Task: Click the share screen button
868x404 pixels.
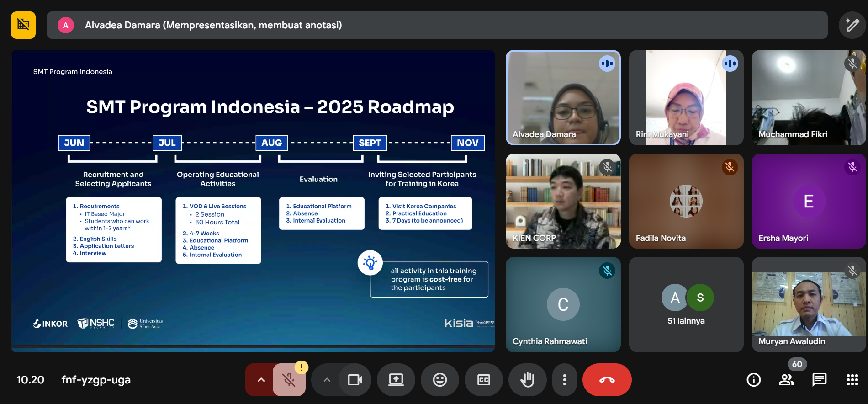Action: [x=396, y=380]
